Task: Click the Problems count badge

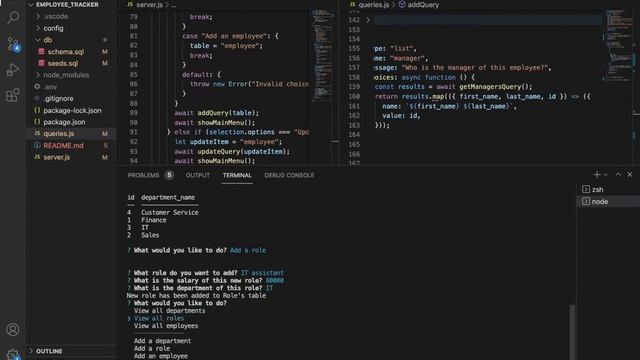Action: point(169,175)
